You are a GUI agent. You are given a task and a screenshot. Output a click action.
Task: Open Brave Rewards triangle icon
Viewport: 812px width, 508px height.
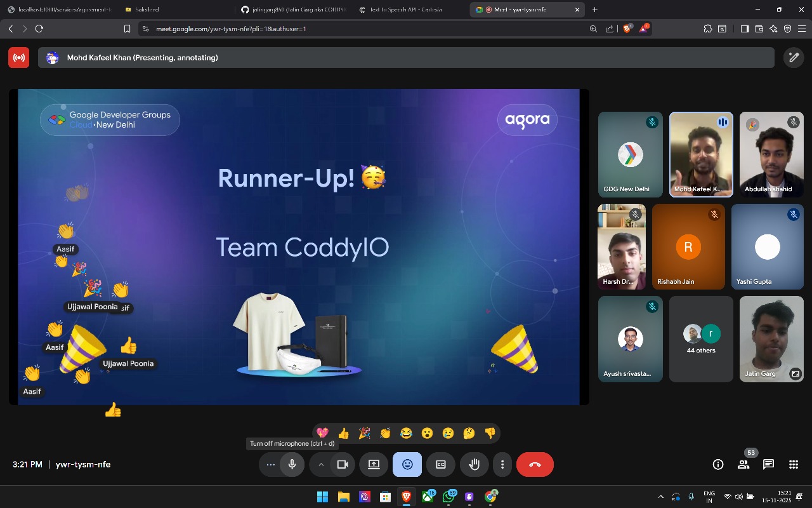(x=644, y=29)
